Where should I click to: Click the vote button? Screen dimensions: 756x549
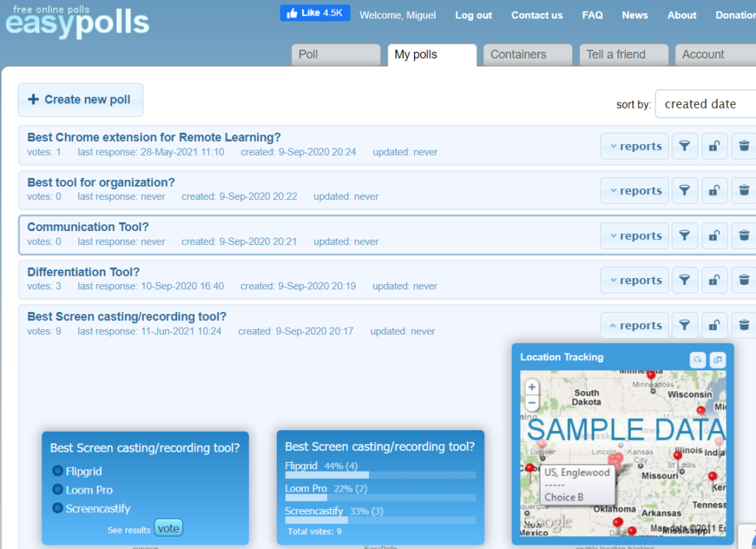pos(168,527)
